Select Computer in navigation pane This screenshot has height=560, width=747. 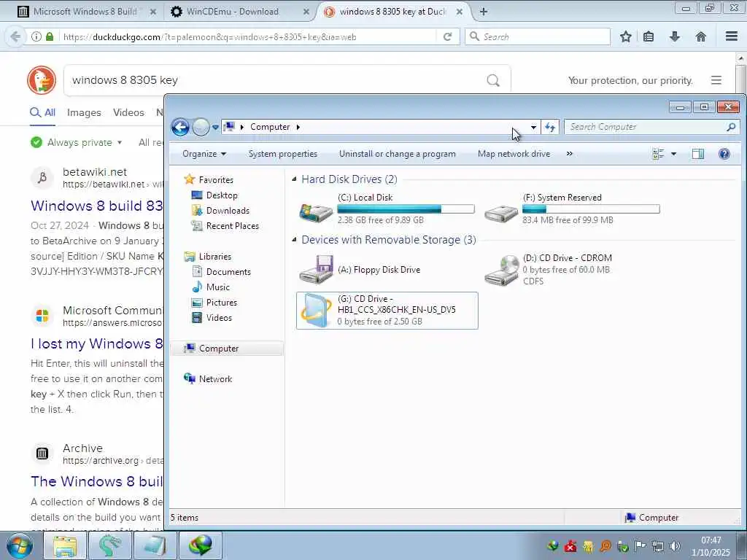[219, 349]
